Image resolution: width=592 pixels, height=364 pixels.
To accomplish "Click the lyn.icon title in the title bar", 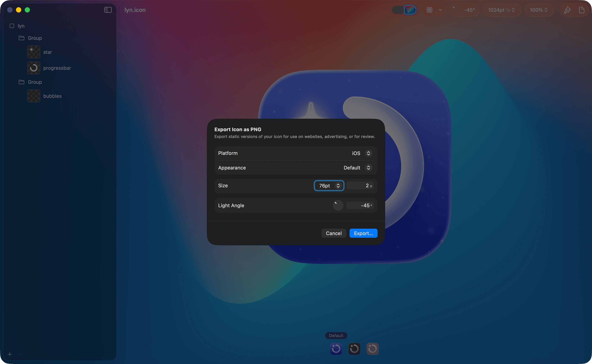I will [135, 10].
